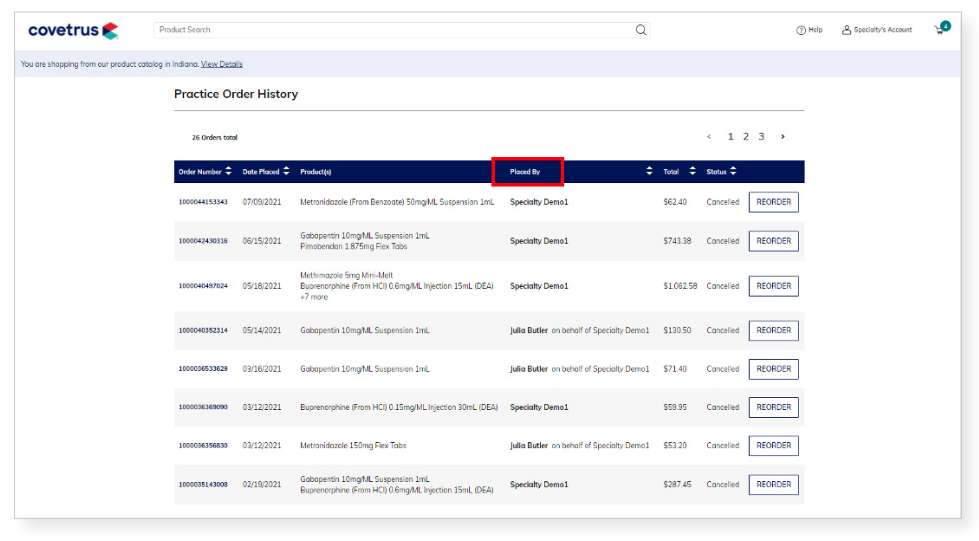Go to previous page arrow

(709, 137)
